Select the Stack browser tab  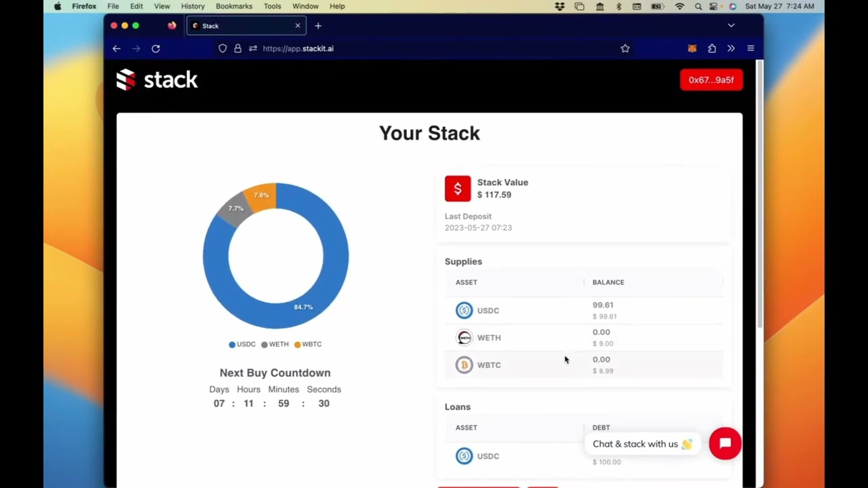pos(246,26)
